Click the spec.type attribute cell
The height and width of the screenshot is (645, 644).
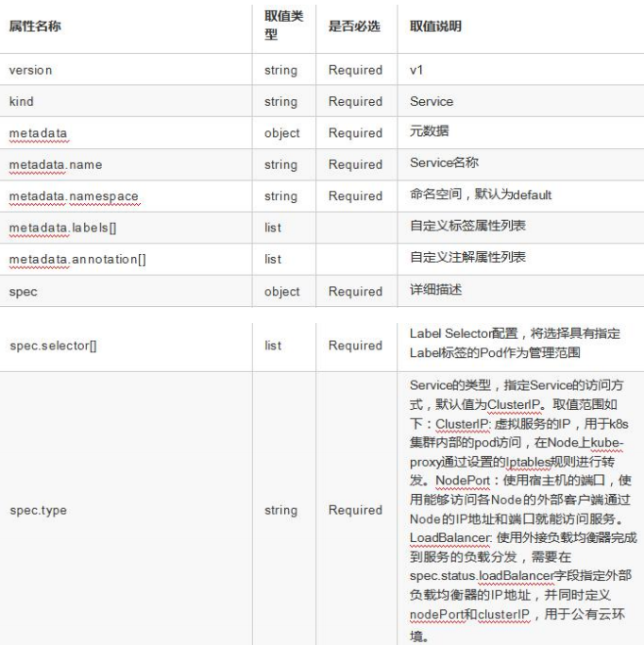36,510
